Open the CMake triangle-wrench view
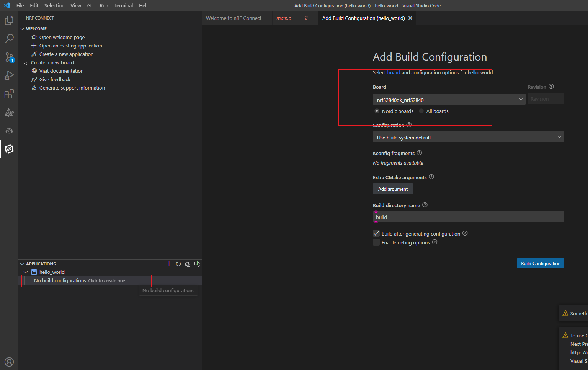 tap(9, 112)
